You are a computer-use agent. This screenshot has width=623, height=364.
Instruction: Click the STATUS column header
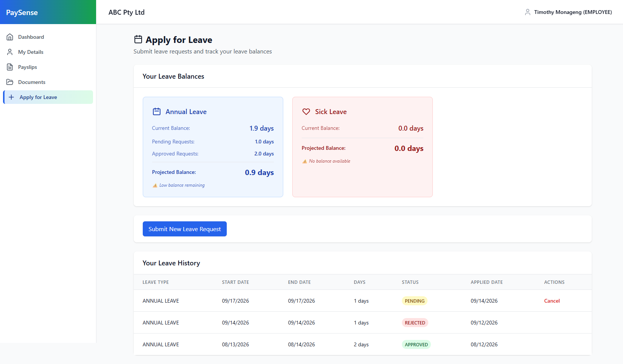[410, 282]
